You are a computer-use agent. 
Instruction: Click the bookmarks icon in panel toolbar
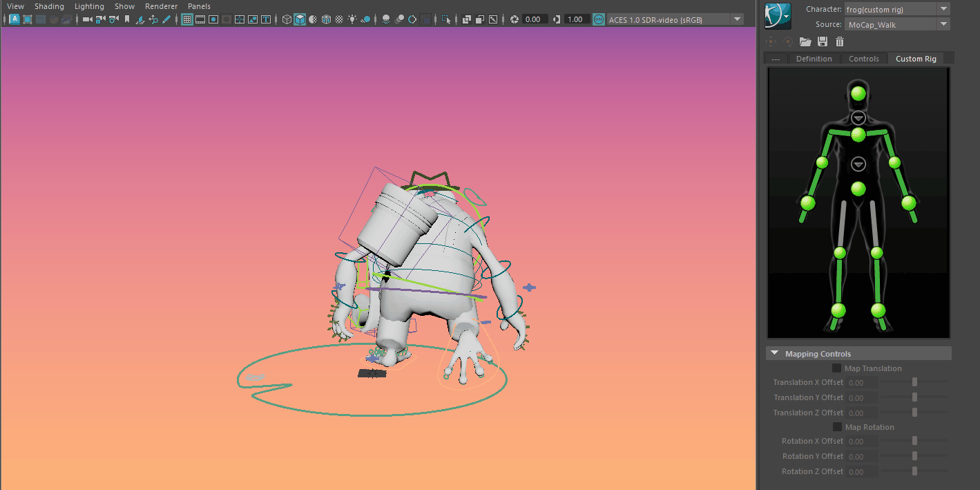[126, 19]
